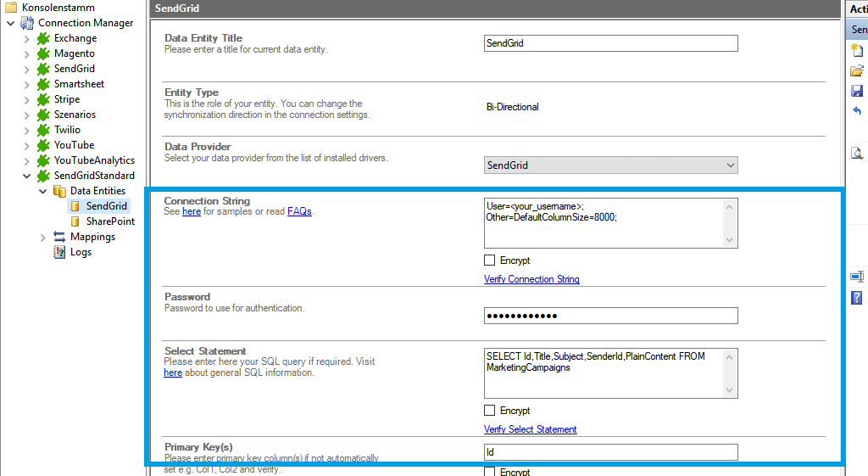Click the blue undo arrow icon
868x476 pixels.
[x=857, y=111]
